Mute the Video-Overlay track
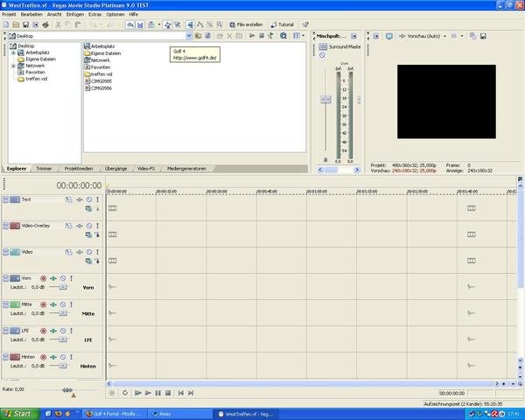 coord(89,226)
